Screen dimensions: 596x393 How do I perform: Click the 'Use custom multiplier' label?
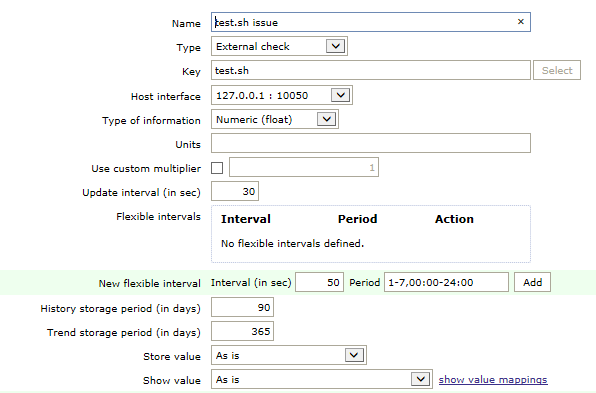click(146, 168)
